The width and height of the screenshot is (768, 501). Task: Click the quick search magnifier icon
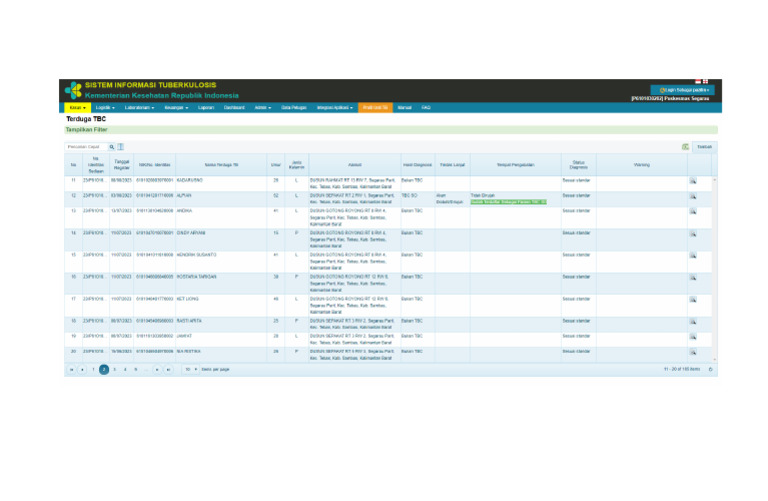click(x=112, y=147)
